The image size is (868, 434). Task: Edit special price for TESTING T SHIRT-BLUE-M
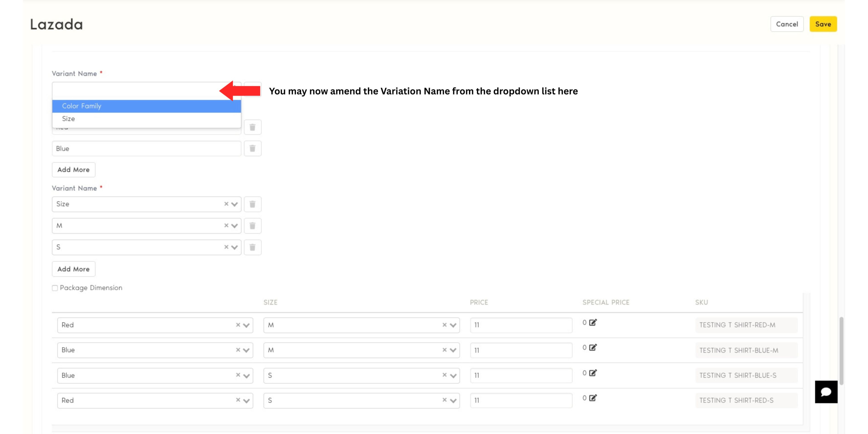click(593, 348)
